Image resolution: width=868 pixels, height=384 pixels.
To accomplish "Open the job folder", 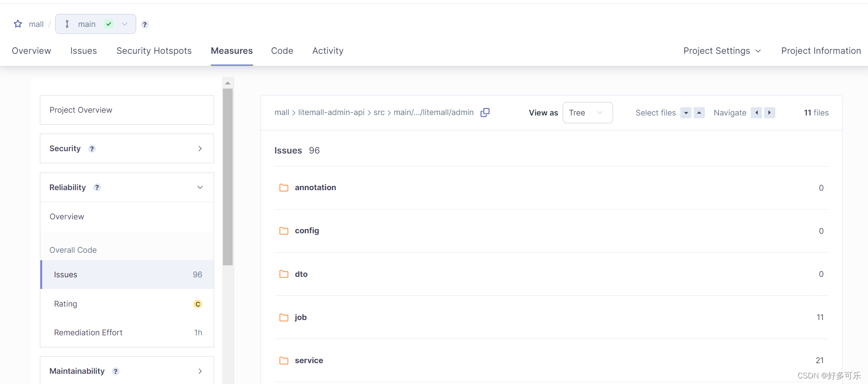I will 301,317.
